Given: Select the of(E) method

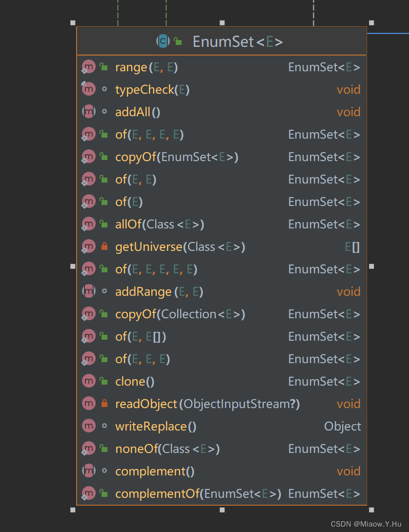Looking at the screenshot, I should click(x=129, y=202).
